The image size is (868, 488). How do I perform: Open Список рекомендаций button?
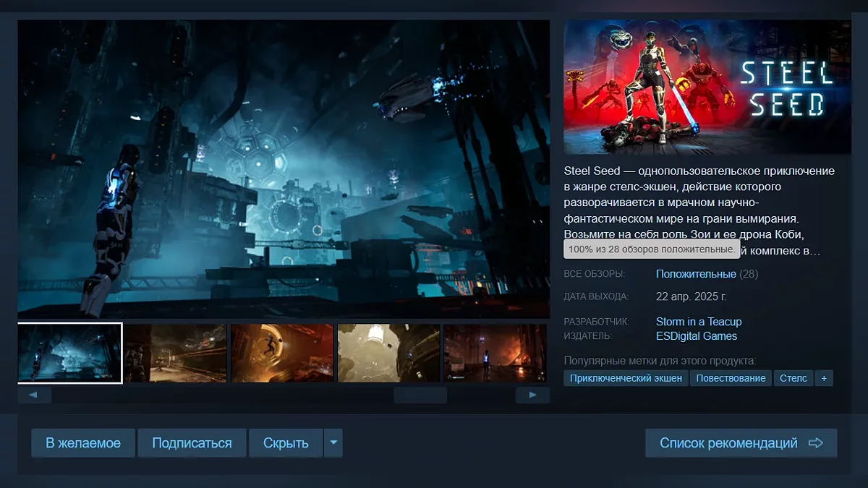(741, 443)
